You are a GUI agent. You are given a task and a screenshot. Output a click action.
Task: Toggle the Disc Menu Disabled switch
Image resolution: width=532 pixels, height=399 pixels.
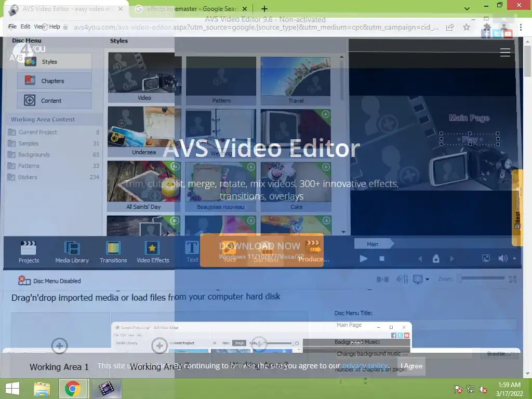click(x=24, y=280)
